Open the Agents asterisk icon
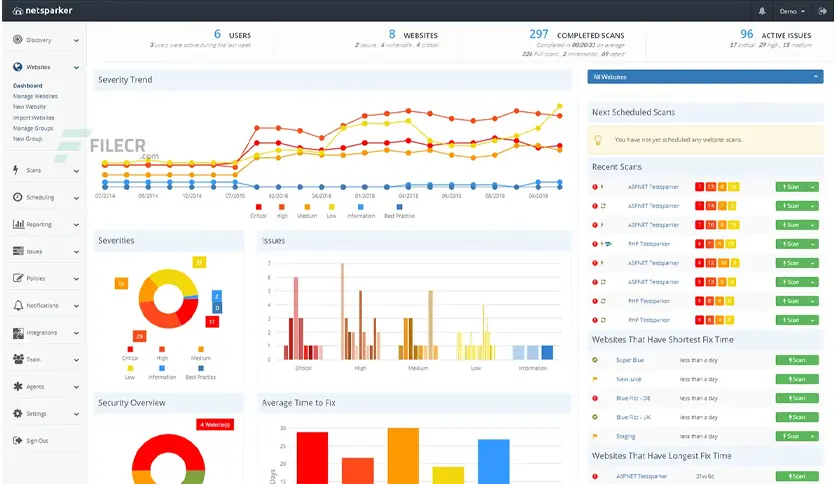 coord(18,386)
